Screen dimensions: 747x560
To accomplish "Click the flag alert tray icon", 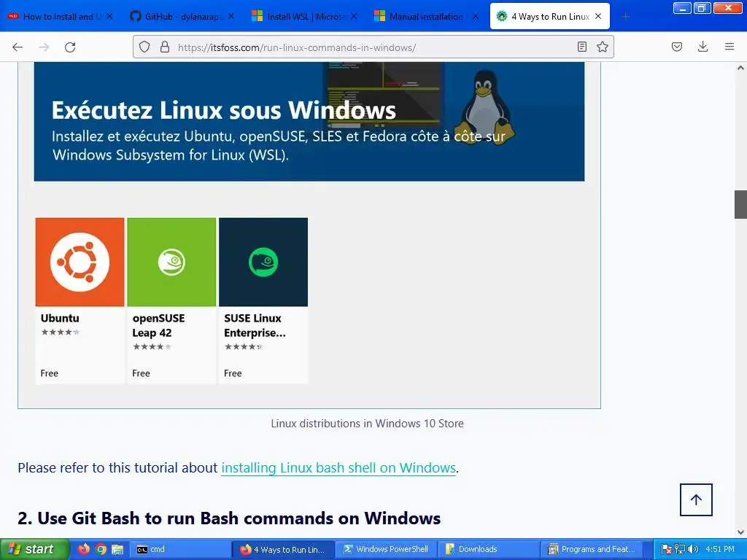I will coord(667,549).
